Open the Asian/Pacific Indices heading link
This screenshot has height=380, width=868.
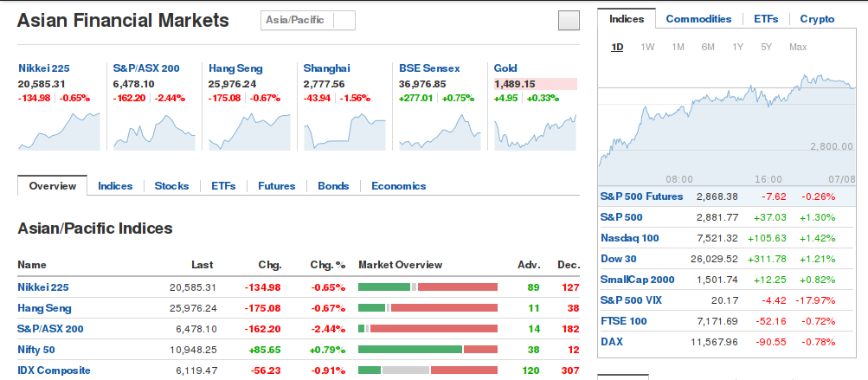[x=95, y=229]
